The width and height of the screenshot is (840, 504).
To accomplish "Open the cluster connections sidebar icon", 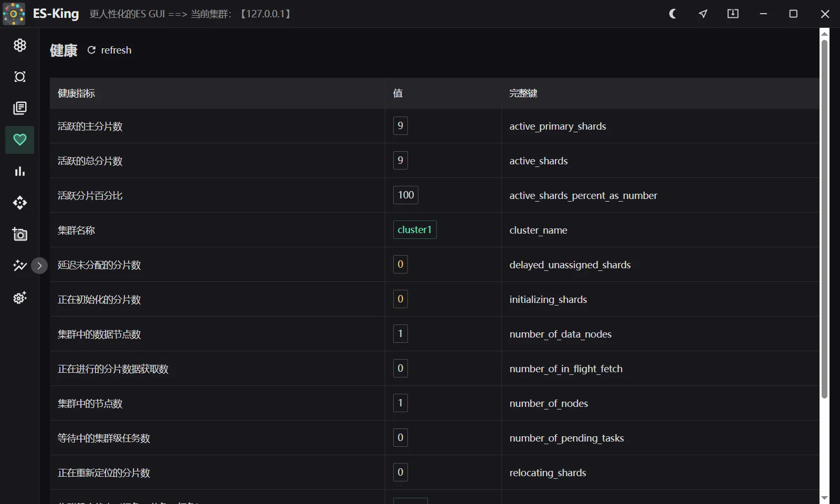I will (20, 45).
